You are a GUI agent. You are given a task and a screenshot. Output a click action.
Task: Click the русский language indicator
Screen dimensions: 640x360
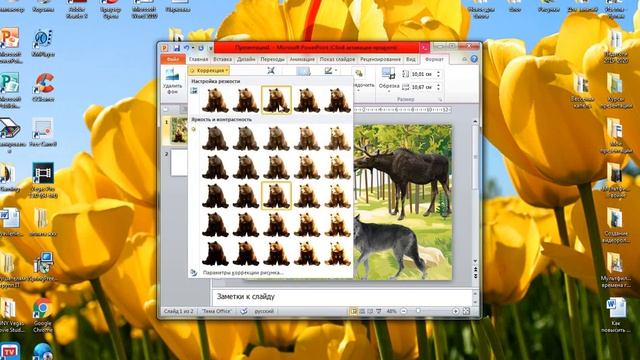click(x=264, y=311)
